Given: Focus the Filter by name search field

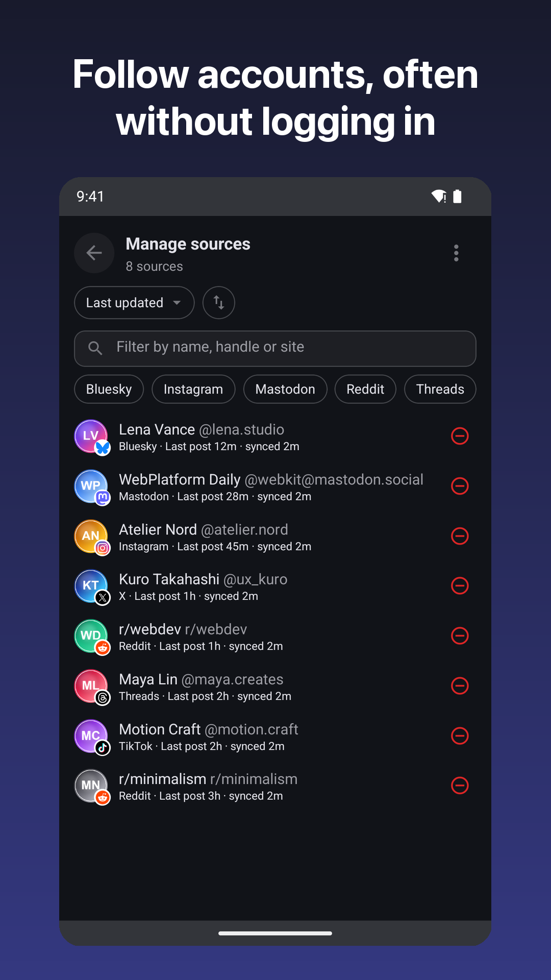Looking at the screenshot, I should [275, 348].
